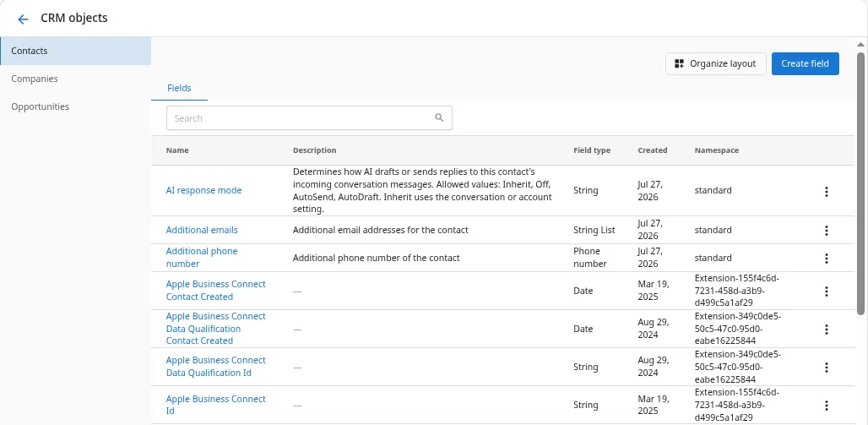This screenshot has width=868, height=425.
Task: Open kebab menu for Apple Business Connect Id
Action: (x=826, y=406)
